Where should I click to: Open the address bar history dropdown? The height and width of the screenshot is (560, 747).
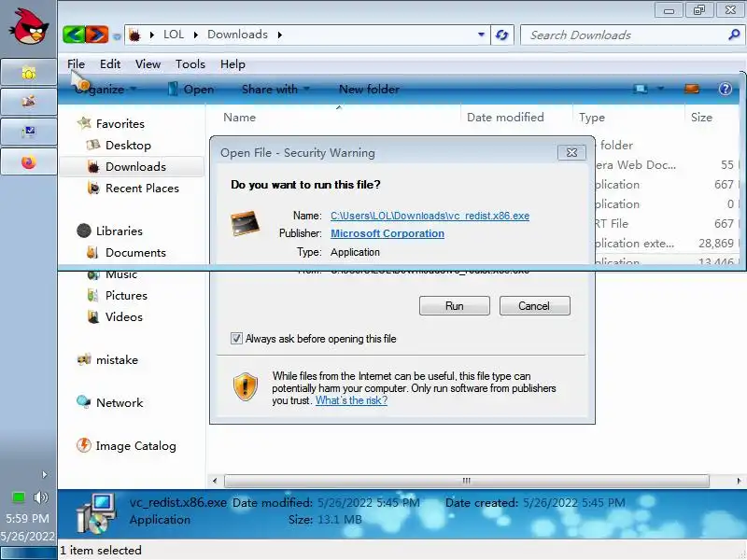(x=481, y=35)
